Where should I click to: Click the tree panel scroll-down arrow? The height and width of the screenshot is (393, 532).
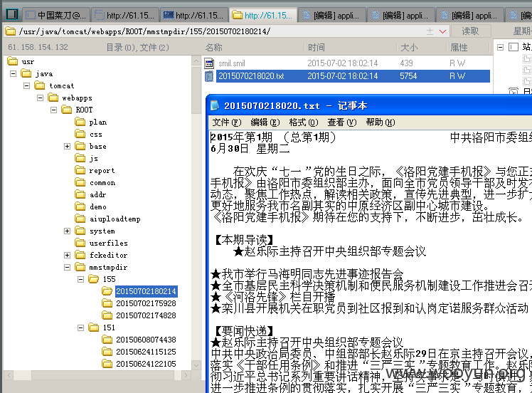click(x=196, y=365)
